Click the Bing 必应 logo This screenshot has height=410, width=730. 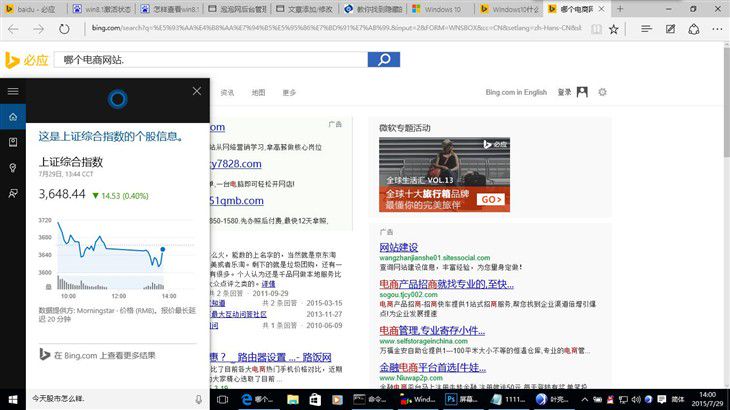click(x=27, y=60)
